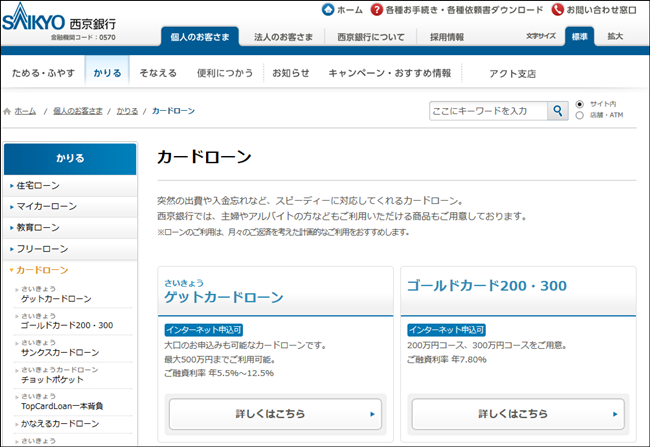Open the 個人のお客さま tab

pyautogui.click(x=200, y=37)
